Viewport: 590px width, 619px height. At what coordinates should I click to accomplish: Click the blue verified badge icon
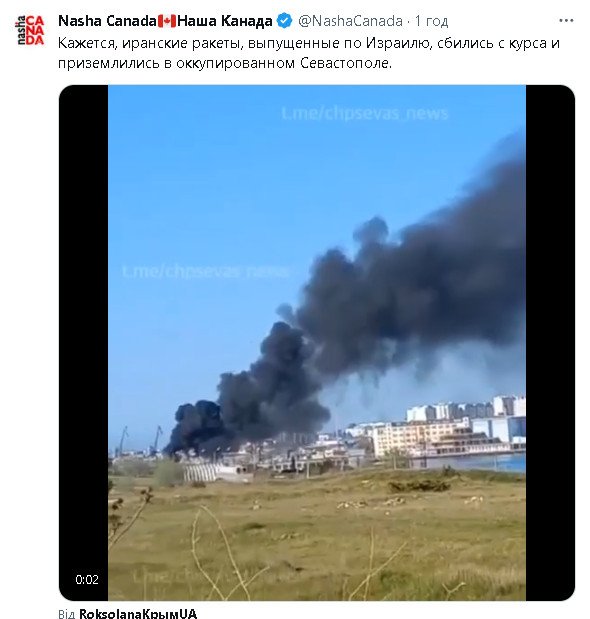(x=284, y=21)
